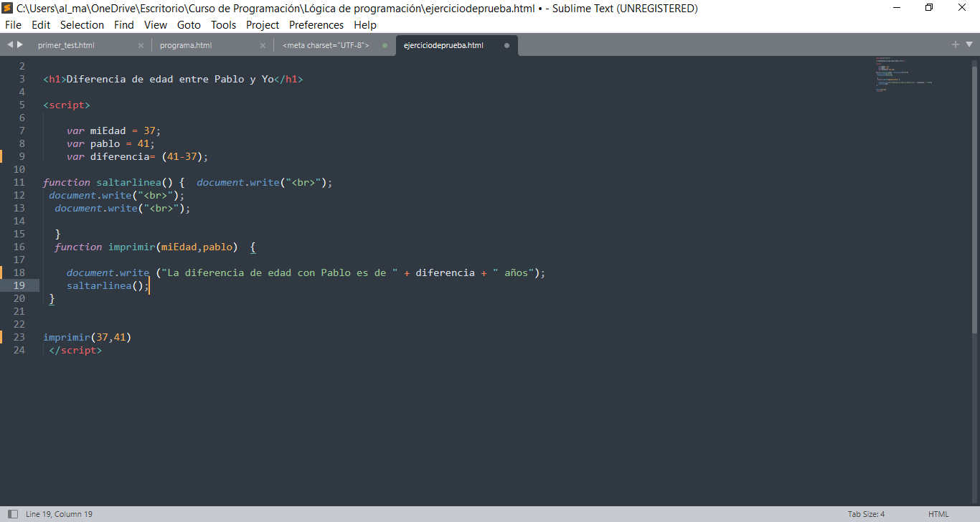The image size is (980, 522).
Task: Open the Goto menu
Action: 189,24
